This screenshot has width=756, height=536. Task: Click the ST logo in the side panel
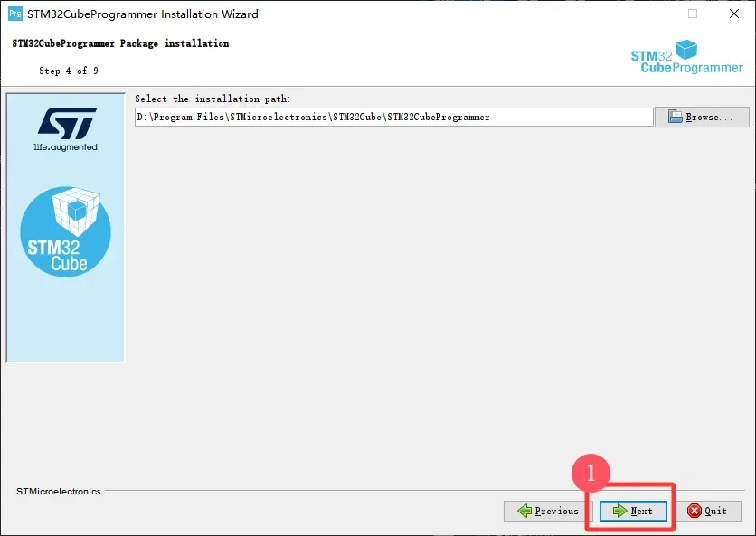65,123
